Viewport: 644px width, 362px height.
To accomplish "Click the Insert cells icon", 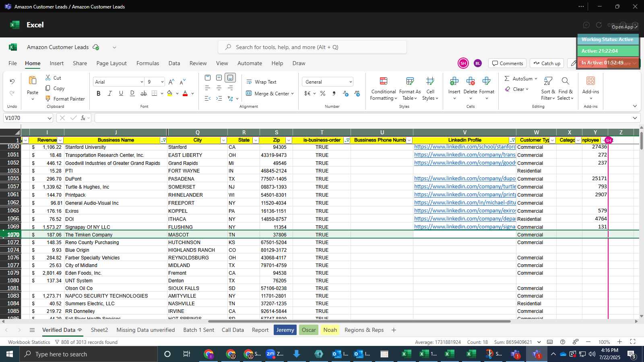I will point(454,81).
